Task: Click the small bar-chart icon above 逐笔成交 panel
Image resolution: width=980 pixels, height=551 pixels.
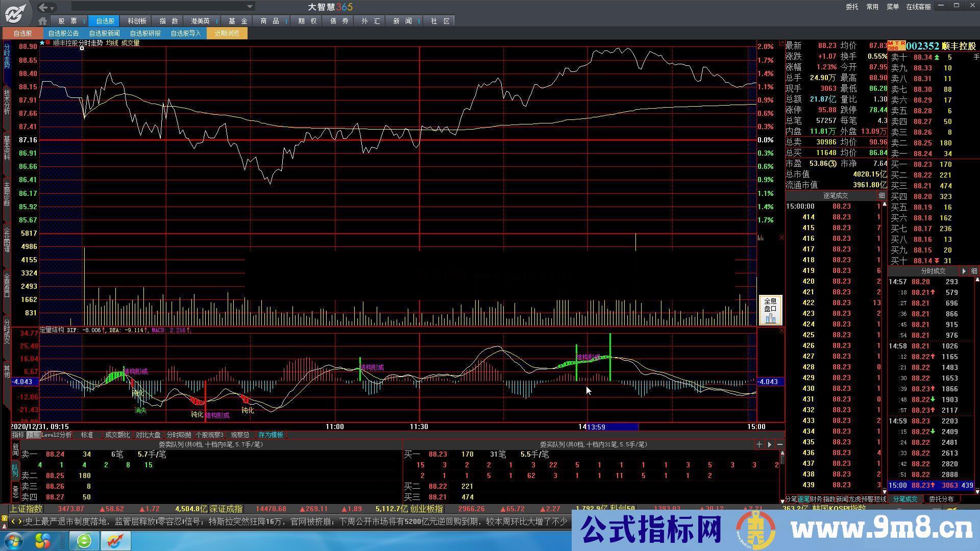Action: point(761,238)
